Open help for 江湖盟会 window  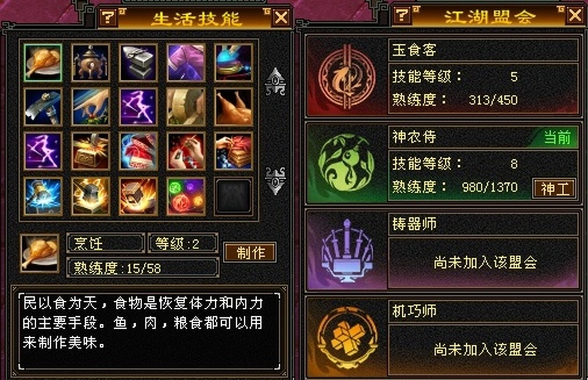tap(402, 15)
